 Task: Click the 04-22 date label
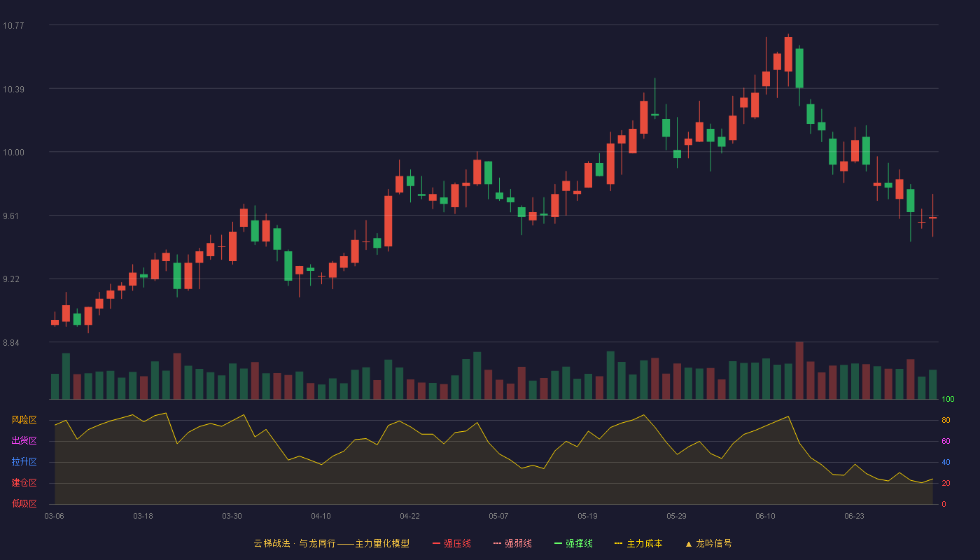coord(409,516)
